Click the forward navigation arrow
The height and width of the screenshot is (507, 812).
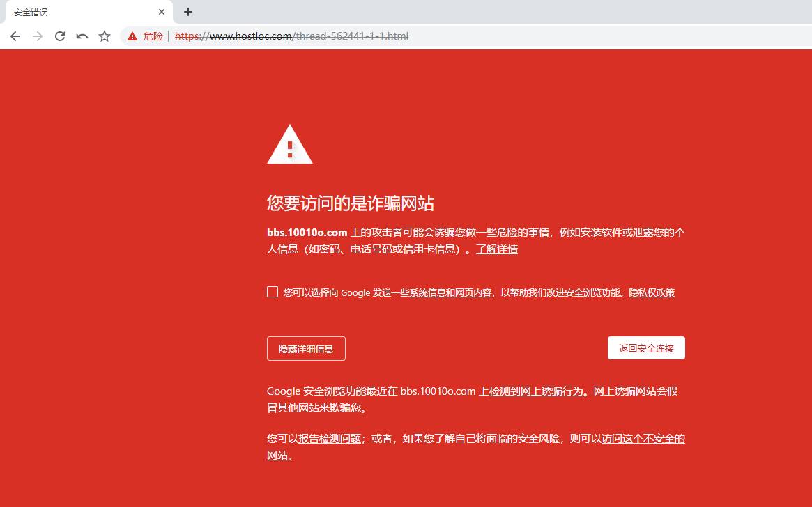(x=38, y=36)
